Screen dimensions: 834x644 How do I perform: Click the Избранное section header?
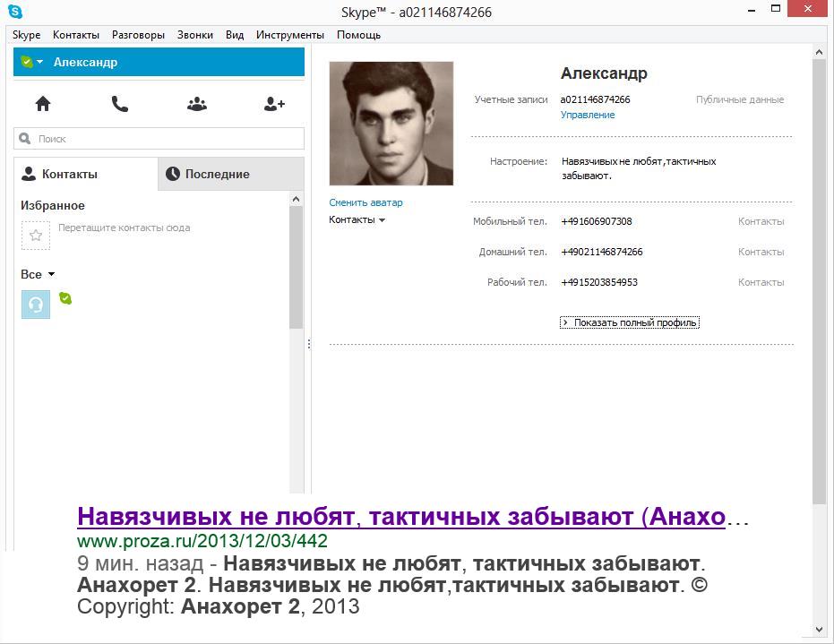click(53, 205)
